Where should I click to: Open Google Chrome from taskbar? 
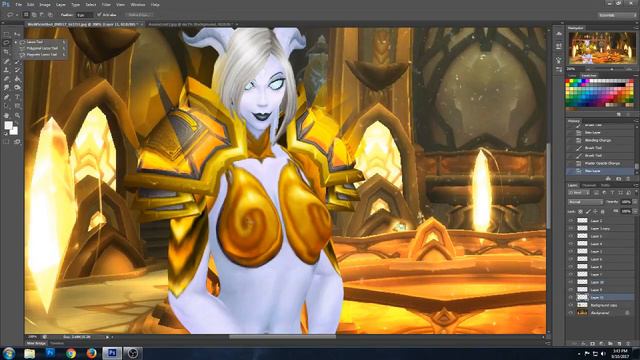(x=71, y=353)
